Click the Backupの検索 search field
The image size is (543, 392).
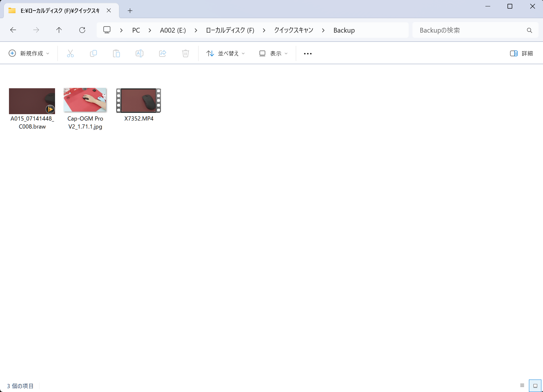click(x=470, y=30)
